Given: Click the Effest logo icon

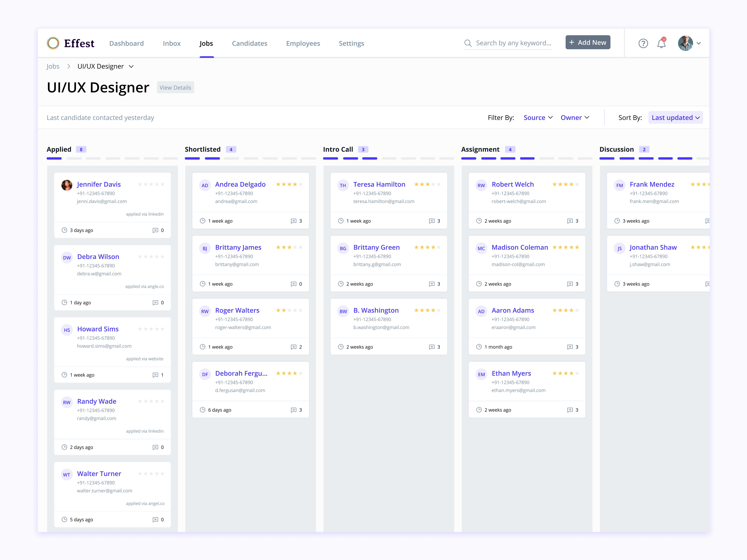Looking at the screenshot, I should tap(53, 43).
